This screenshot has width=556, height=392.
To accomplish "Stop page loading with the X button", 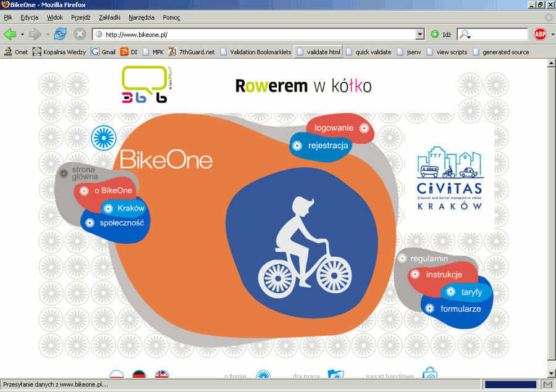I will [x=80, y=34].
